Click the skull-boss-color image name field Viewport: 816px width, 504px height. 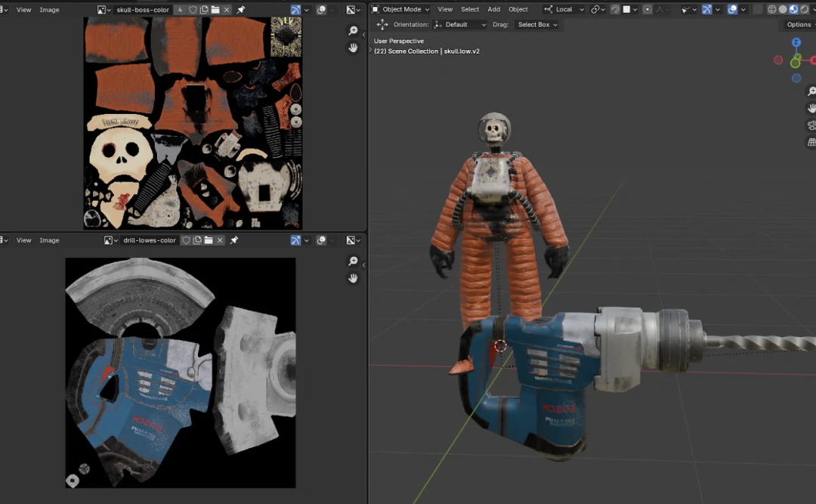142,10
